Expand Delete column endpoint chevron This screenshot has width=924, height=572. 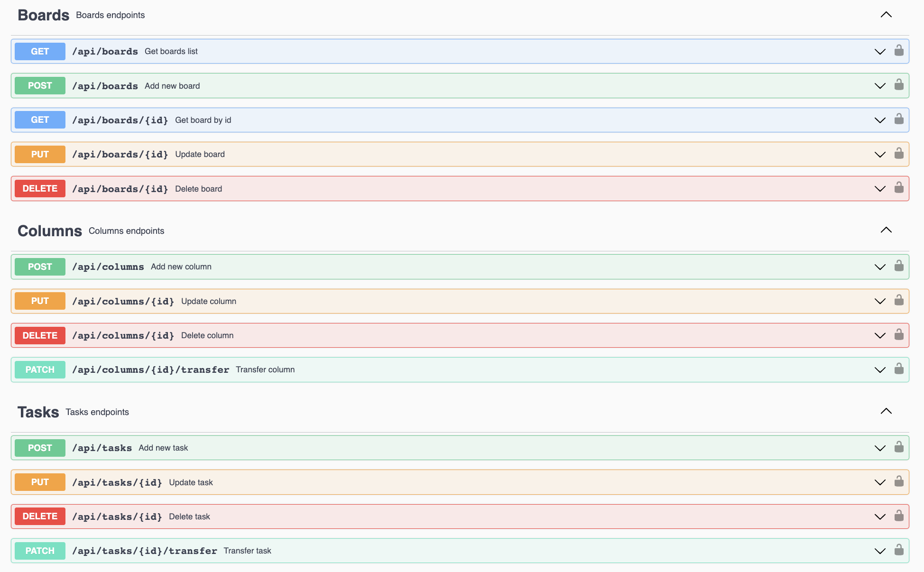pos(880,336)
